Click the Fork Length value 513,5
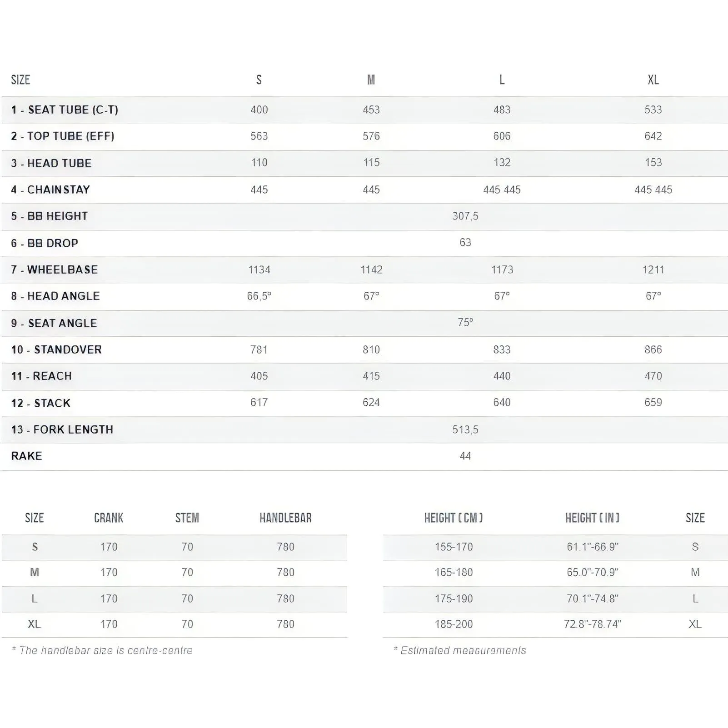Image resolution: width=728 pixels, height=728 pixels. pos(465,430)
